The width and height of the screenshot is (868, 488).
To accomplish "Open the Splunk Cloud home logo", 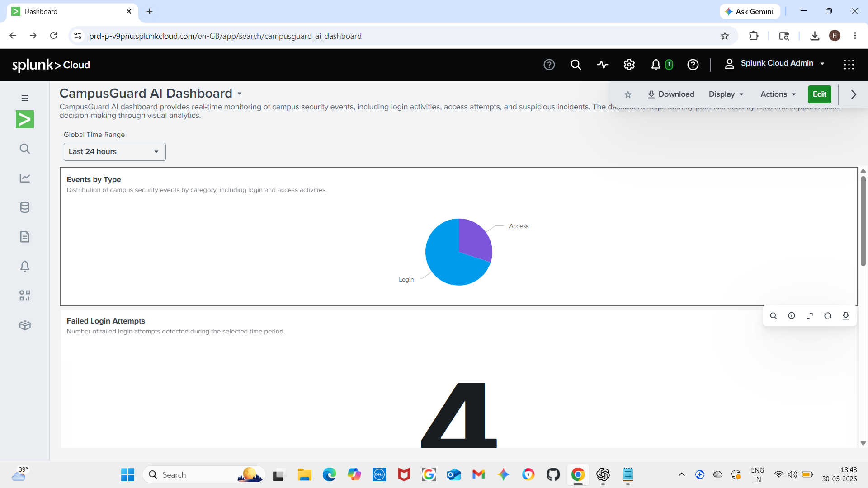I will tap(51, 65).
